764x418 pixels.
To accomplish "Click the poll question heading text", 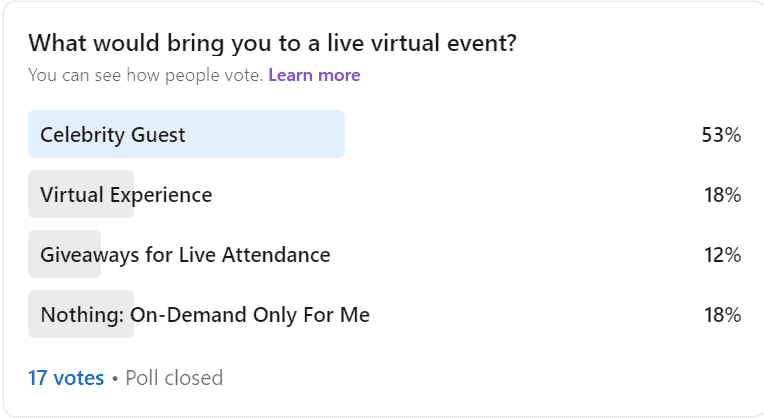I will tap(272, 43).
